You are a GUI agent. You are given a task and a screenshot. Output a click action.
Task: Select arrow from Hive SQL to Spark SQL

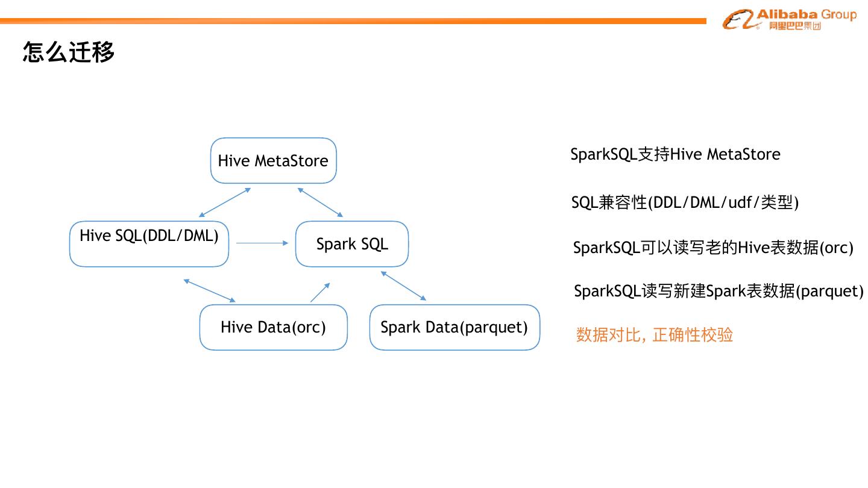tap(262, 243)
